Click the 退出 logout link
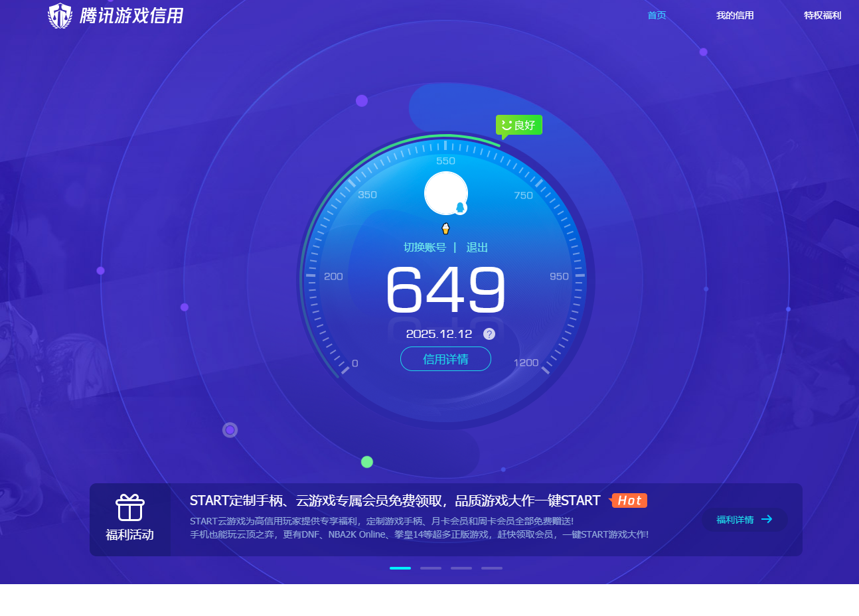This screenshot has width=859, height=616. pos(477,248)
